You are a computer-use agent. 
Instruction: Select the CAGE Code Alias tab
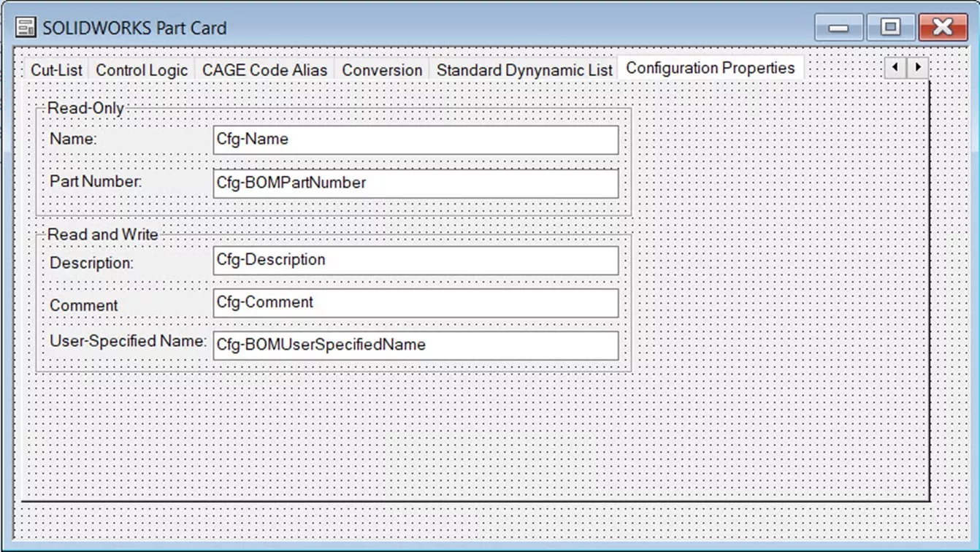[264, 70]
